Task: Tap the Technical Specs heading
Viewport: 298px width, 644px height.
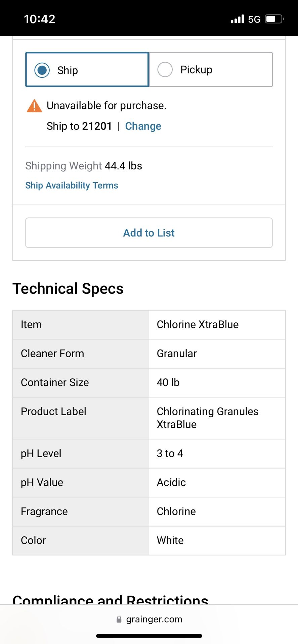Action: click(x=68, y=288)
